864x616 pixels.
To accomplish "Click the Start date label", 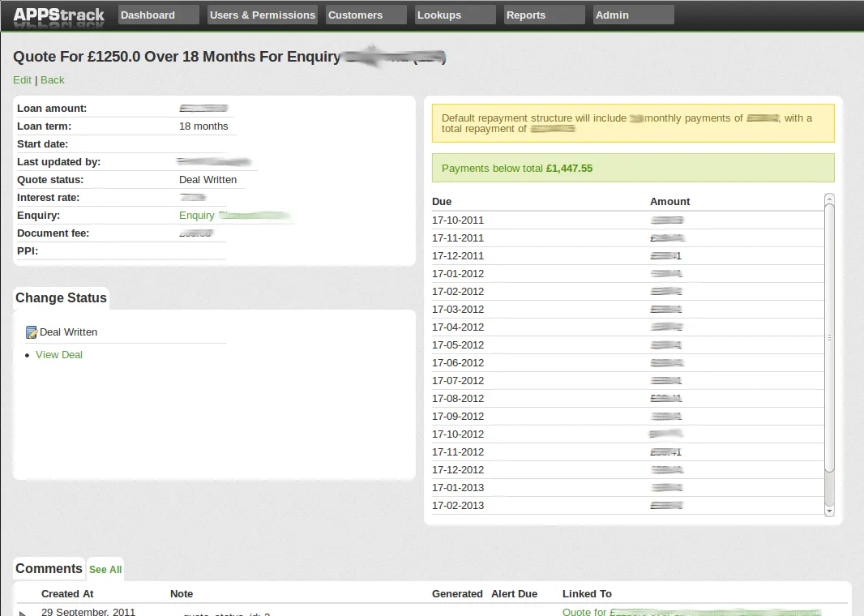I will (x=42, y=144).
